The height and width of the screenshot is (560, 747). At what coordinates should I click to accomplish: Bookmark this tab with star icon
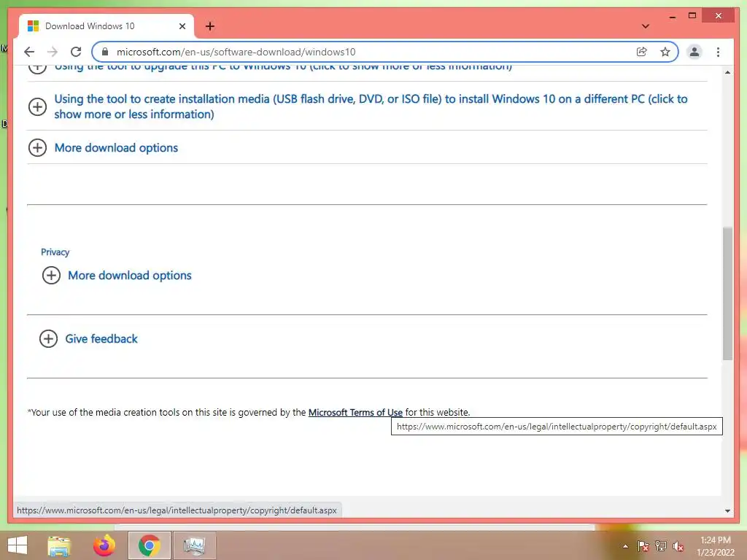click(665, 52)
